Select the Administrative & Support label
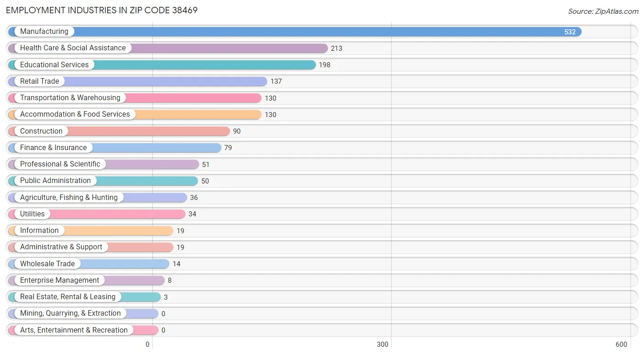The image size is (644, 355). [x=61, y=247]
